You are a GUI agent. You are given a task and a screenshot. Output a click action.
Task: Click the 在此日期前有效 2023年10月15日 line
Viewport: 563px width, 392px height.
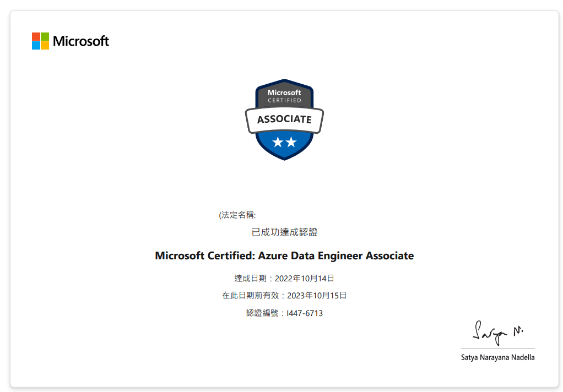[284, 296]
